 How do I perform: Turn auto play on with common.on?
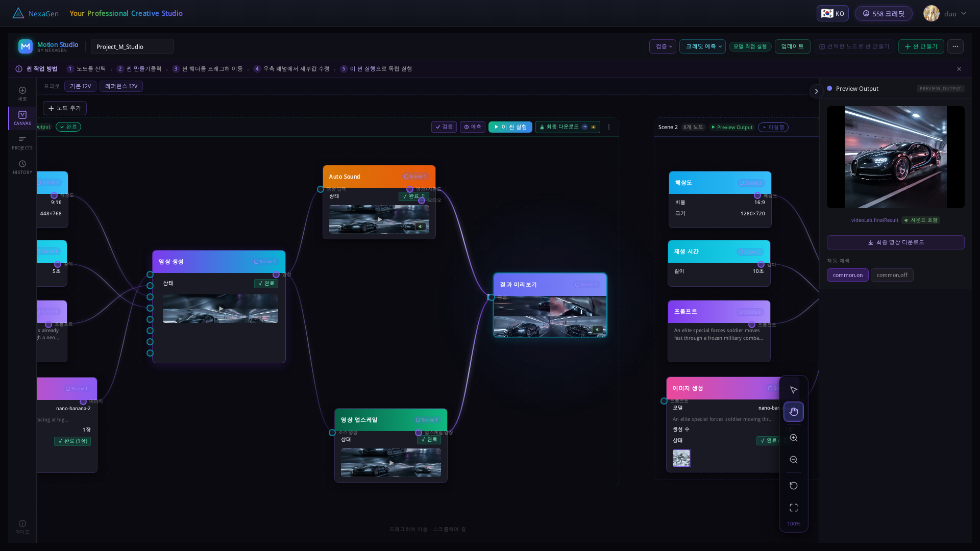(x=848, y=275)
